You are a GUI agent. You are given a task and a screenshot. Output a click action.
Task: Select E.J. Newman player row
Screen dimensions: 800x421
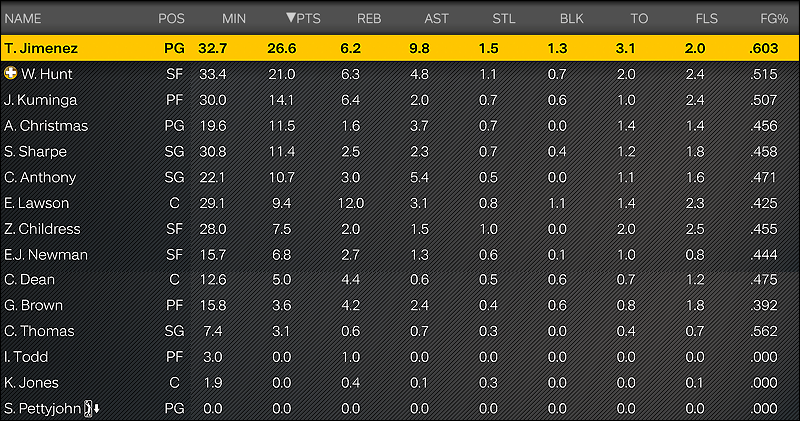(400, 254)
